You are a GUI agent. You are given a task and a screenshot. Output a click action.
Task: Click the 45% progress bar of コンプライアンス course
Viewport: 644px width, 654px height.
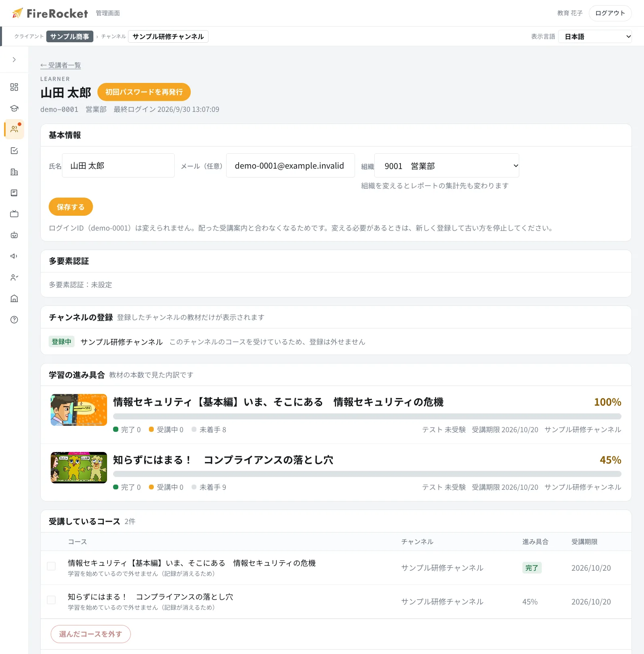367,474
